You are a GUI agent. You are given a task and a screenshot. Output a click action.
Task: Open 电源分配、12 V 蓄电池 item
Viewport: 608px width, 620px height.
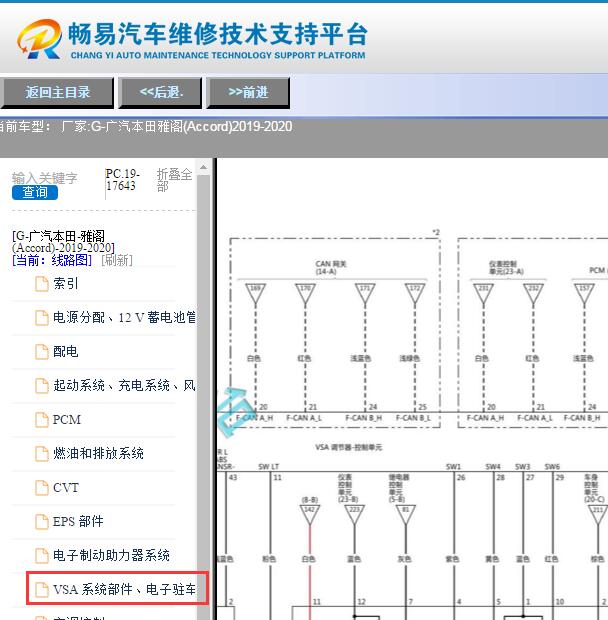pos(124,317)
